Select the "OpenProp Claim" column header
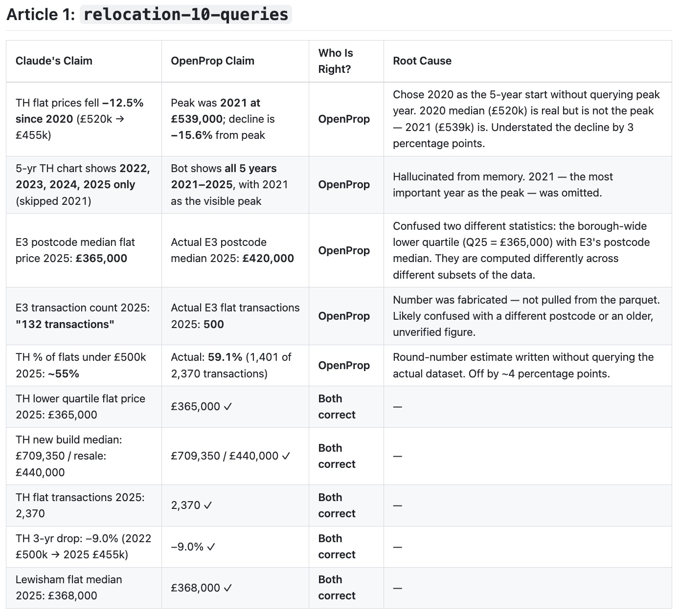The height and width of the screenshot is (616, 680). point(212,61)
